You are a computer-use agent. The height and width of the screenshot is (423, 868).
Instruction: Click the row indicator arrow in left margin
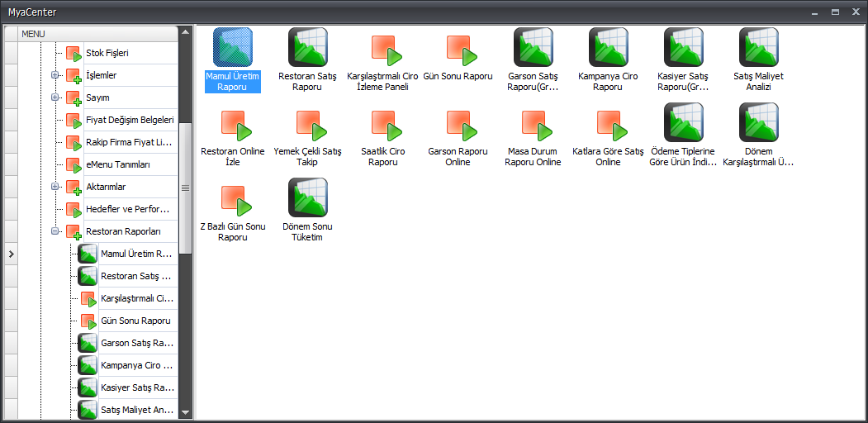pyautogui.click(x=11, y=254)
